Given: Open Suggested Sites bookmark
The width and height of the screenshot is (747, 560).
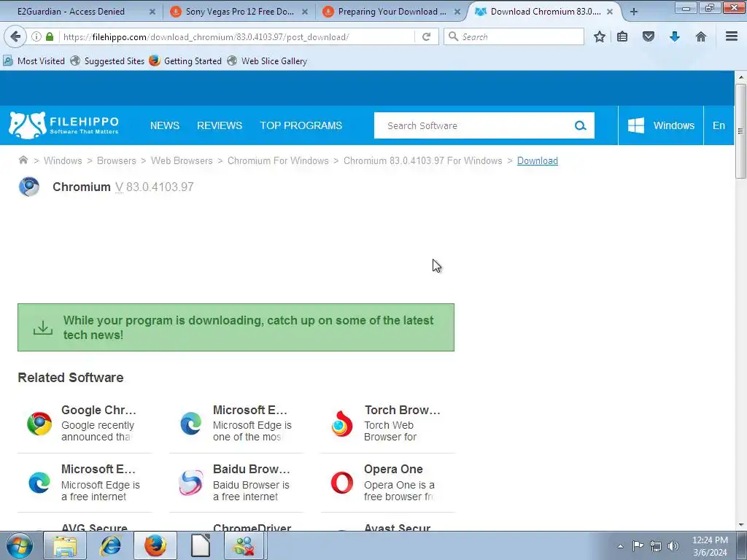Looking at the screenshot, I should tap(108, 61).
